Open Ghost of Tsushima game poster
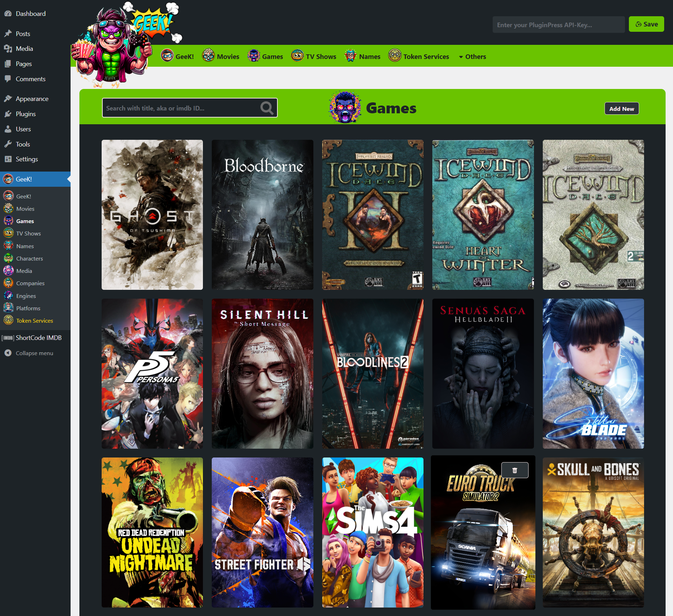This screenshot has height=616, width=673. point(152,215)
